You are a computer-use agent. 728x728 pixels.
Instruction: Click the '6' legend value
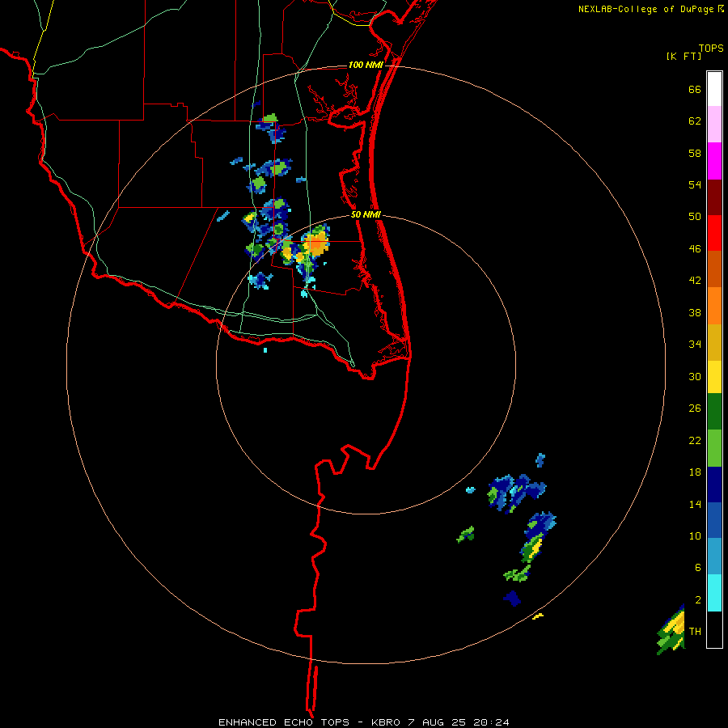click(x=697, y=568)
